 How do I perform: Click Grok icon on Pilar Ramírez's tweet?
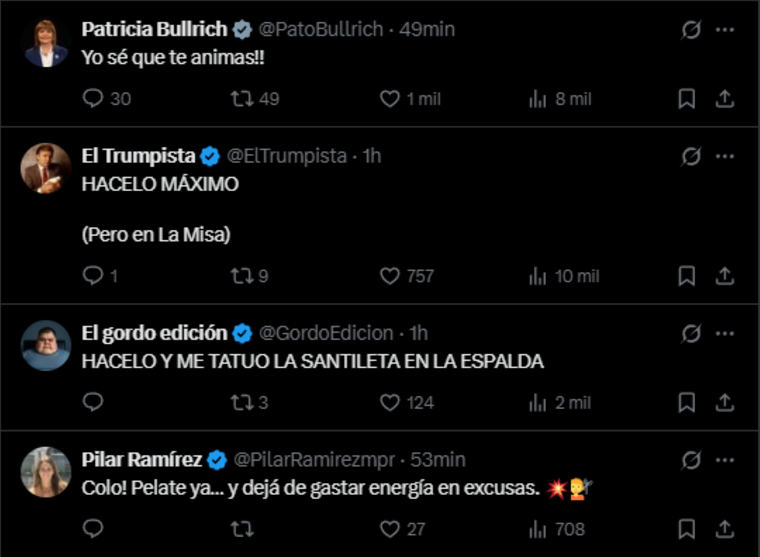(690, 460)
